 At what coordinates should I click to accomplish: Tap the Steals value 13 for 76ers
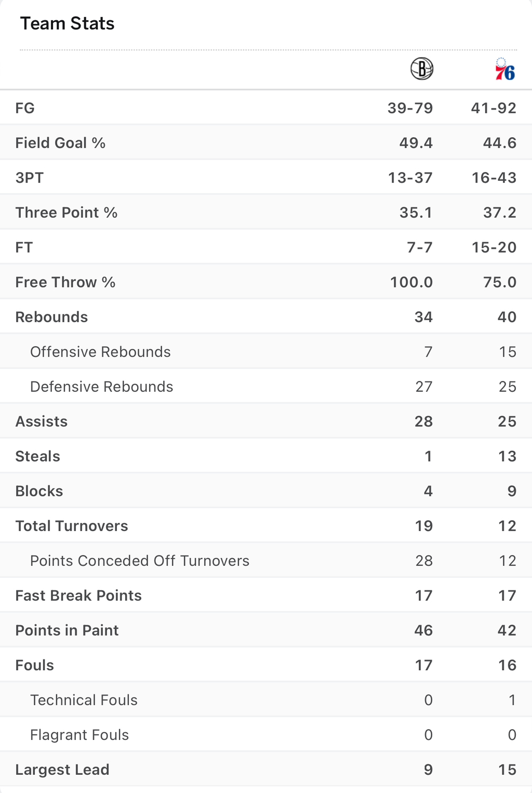(x=507, y=456)
